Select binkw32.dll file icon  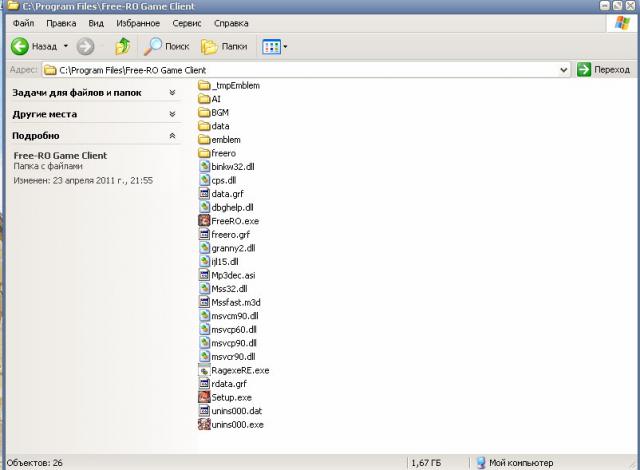(x=204, y=166)
